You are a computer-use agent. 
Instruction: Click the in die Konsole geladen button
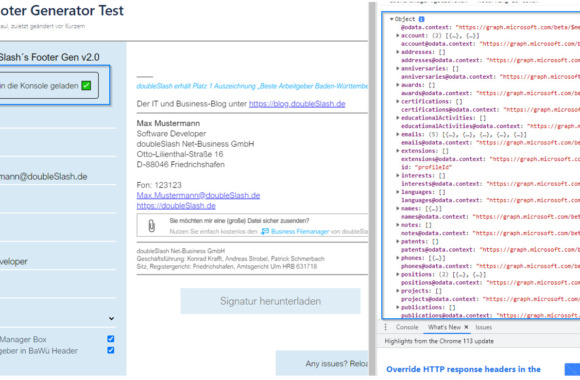49,85
